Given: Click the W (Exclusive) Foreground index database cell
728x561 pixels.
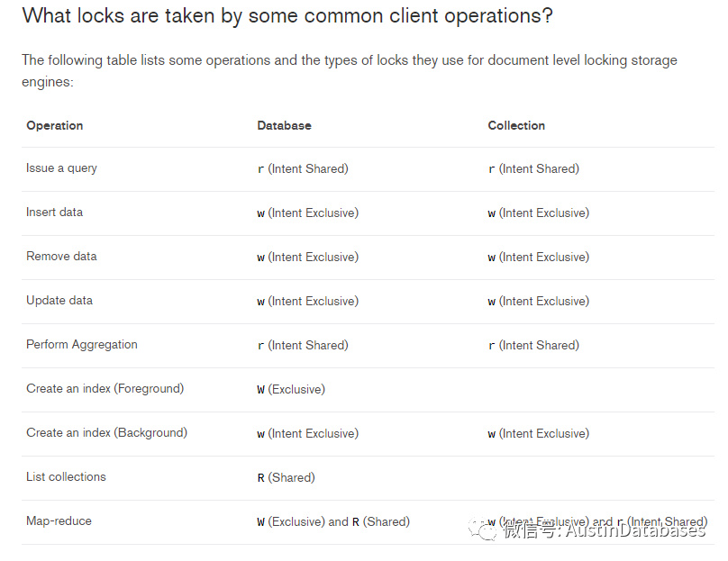Looking at the screenshot, I should click(x=291, y=390).
